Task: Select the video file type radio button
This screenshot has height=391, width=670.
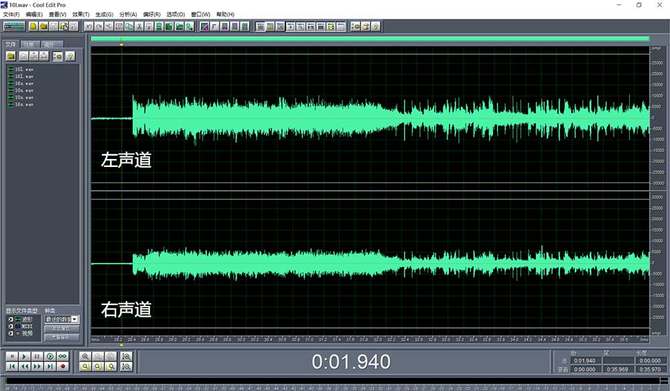Action: (x=11, y=333)
